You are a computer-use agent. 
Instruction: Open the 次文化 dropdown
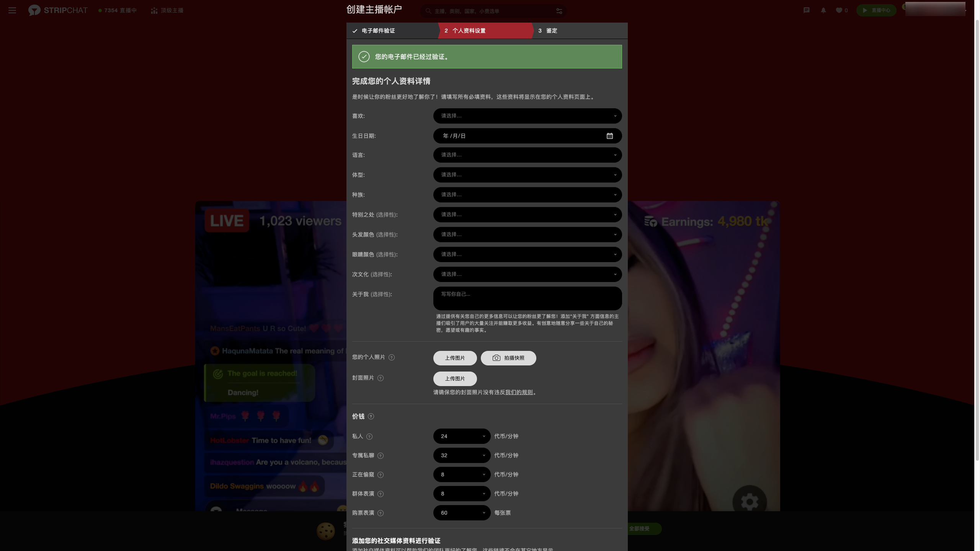(x=528, y=274)
